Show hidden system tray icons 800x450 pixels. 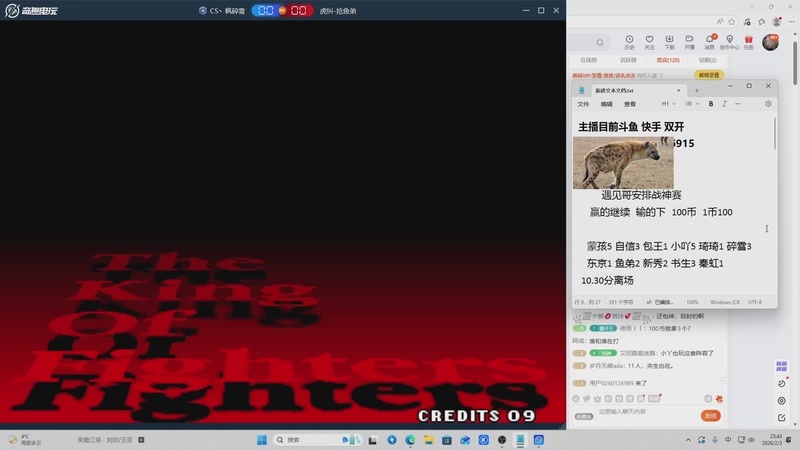[x=688, y=440]
